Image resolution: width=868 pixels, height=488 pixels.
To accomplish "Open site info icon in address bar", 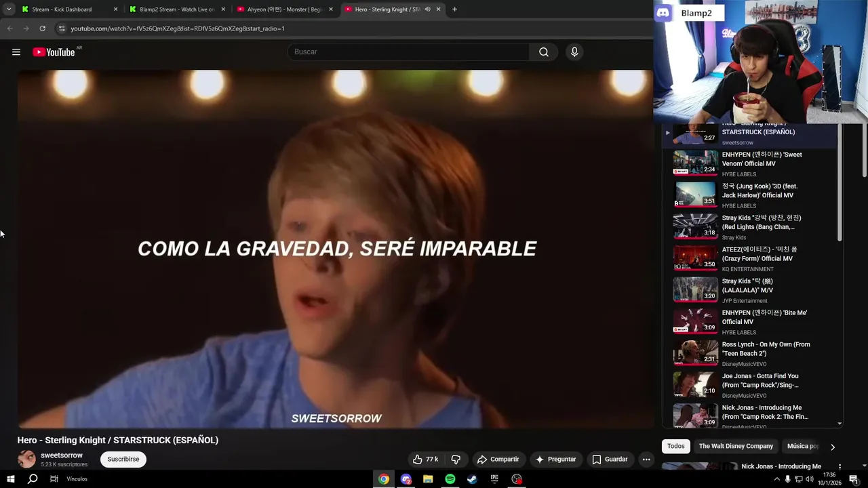I will (x=62, y=28).
